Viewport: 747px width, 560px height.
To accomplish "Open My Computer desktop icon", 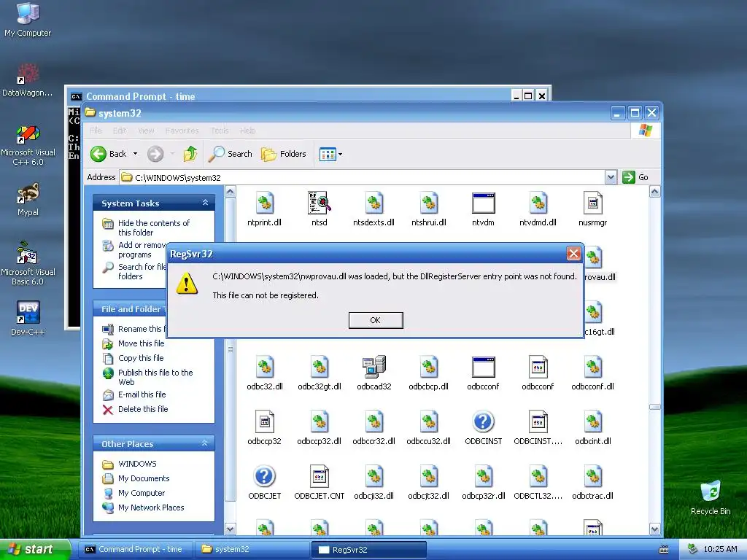I will coord(28,20).
